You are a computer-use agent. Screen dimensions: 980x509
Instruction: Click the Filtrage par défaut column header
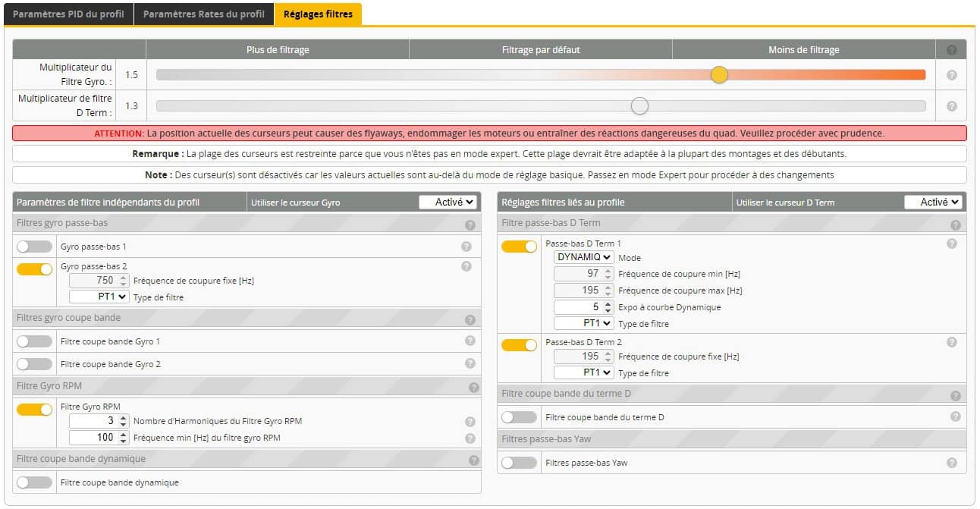pyautogui.click(x=541, y=50)
